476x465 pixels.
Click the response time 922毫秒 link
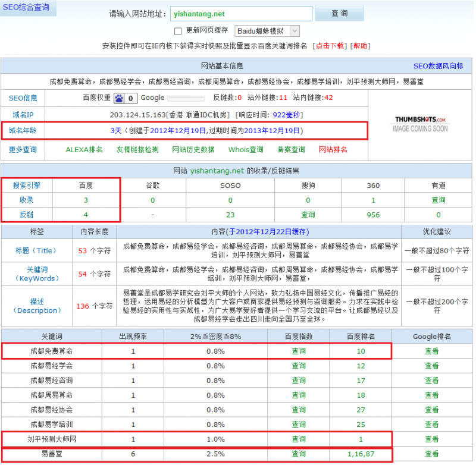click(x=286, y=115)
